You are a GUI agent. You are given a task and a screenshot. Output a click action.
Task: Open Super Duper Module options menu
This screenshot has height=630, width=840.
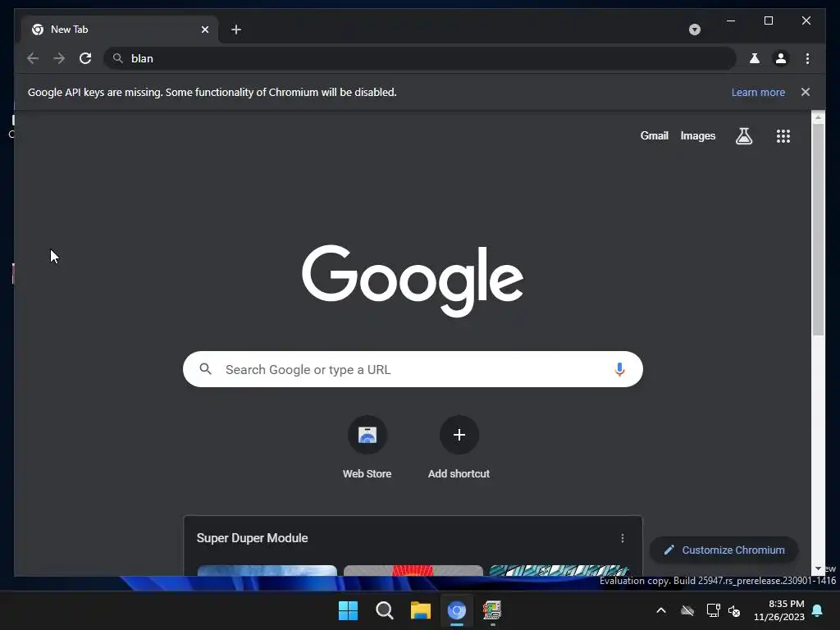(x=622, y=538)
